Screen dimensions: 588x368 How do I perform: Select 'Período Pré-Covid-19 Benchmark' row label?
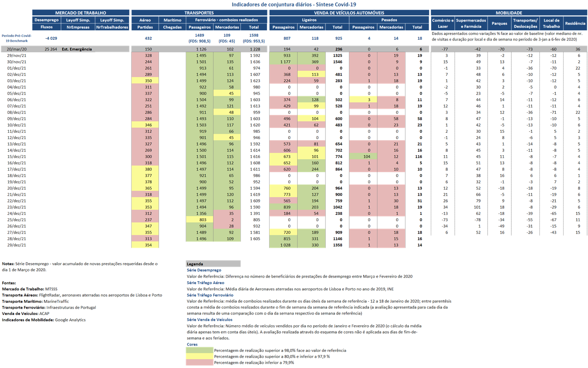(x=17, y=38)
